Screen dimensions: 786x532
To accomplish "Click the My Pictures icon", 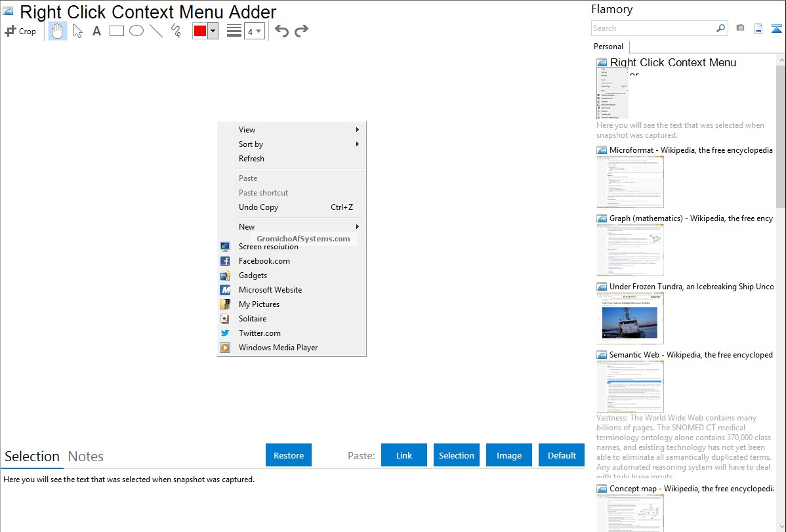I will pos(225,304).
